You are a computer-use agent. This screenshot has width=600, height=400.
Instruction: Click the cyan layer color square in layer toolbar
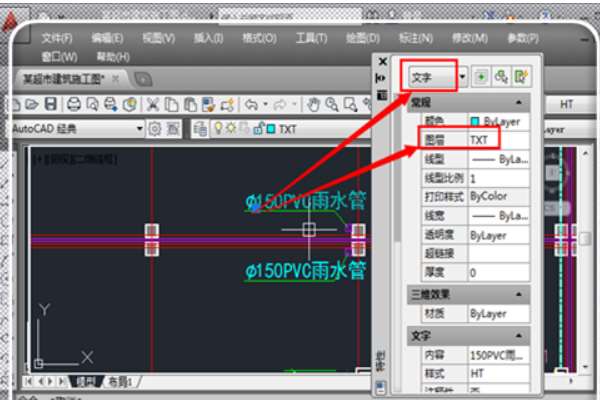pos(271,129)
